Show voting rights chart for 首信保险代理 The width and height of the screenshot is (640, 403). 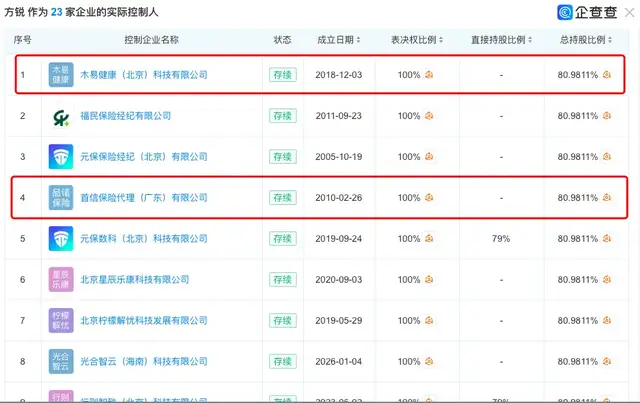coord(429,198)
